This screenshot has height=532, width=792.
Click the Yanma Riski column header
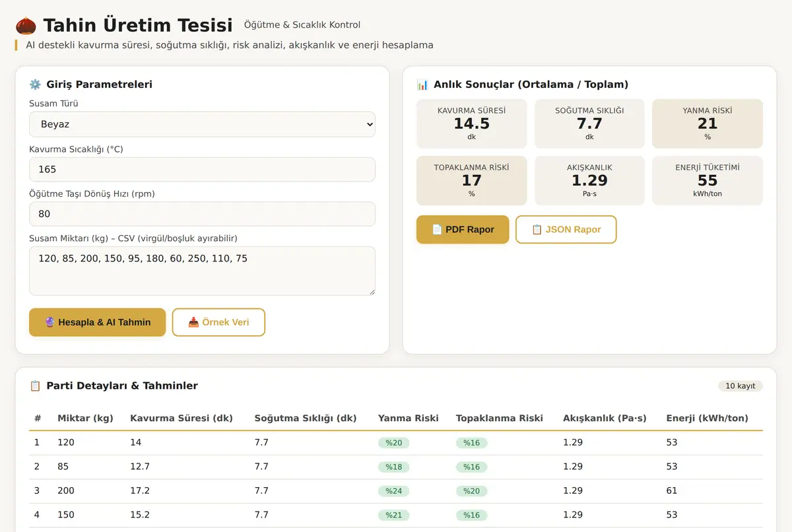[x=409, y=418]
